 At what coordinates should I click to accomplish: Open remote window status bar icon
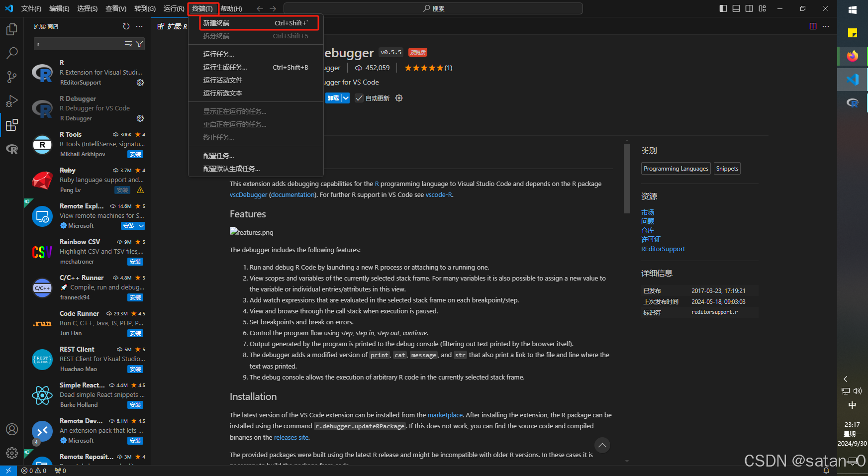8,471
